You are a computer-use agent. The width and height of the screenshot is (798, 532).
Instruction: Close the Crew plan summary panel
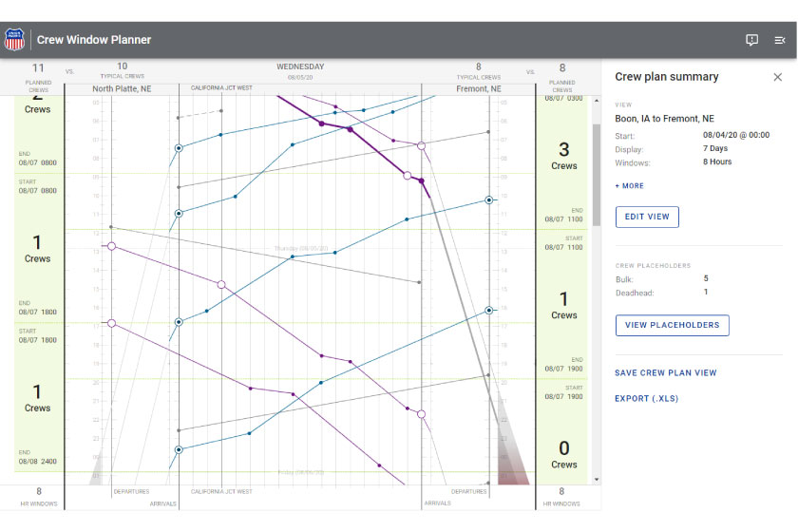[778, 77]
